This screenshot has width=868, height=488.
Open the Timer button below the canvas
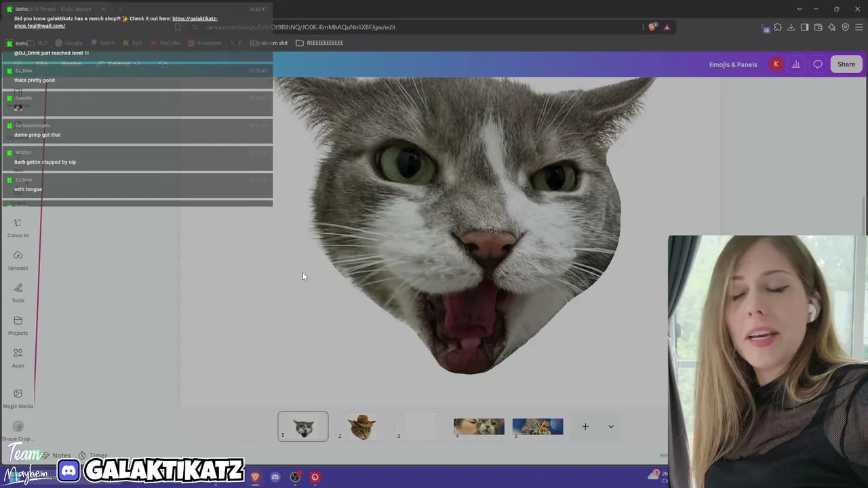click(x=93, y=455)
